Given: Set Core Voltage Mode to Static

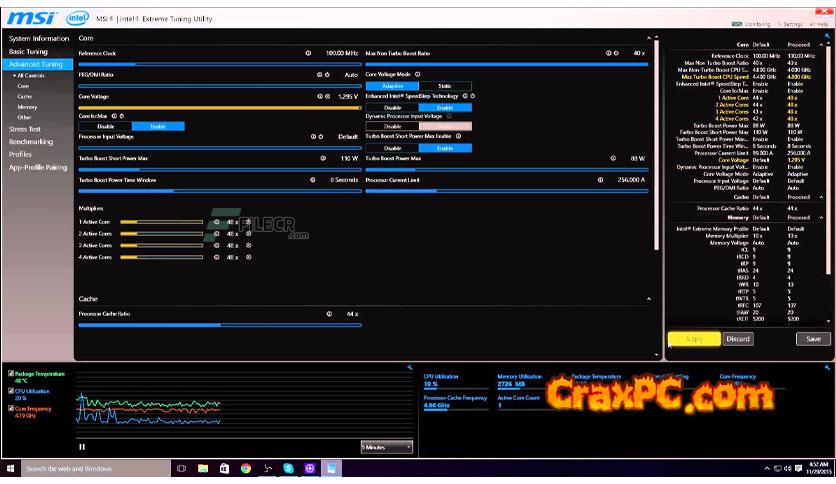Looking at the screenshot, I should point(445,86).
